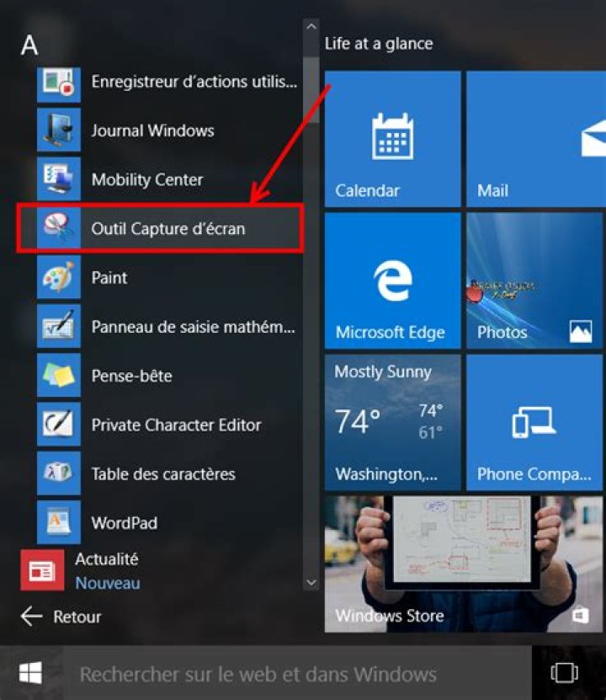Select the WordPad label
This screenshot has height=700, width=606.
click(x=125, y=523)
